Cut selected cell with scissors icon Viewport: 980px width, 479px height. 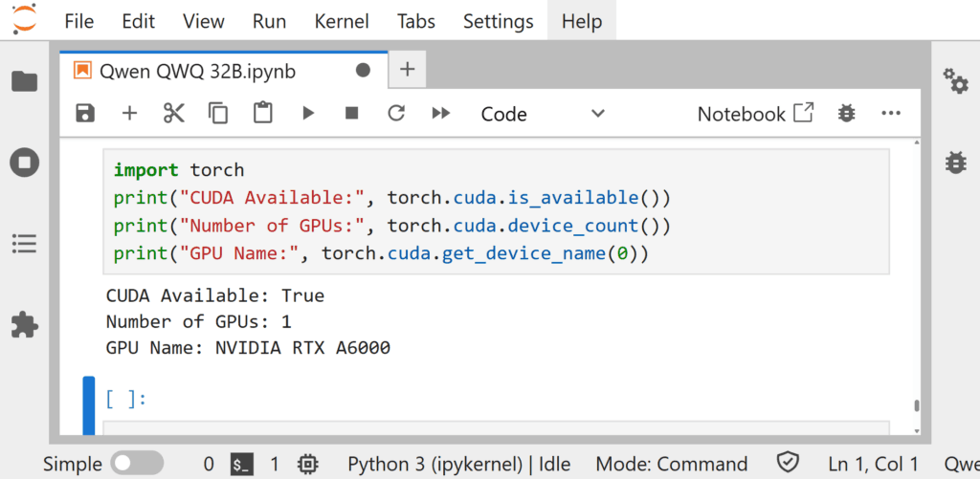coord(173,114)
